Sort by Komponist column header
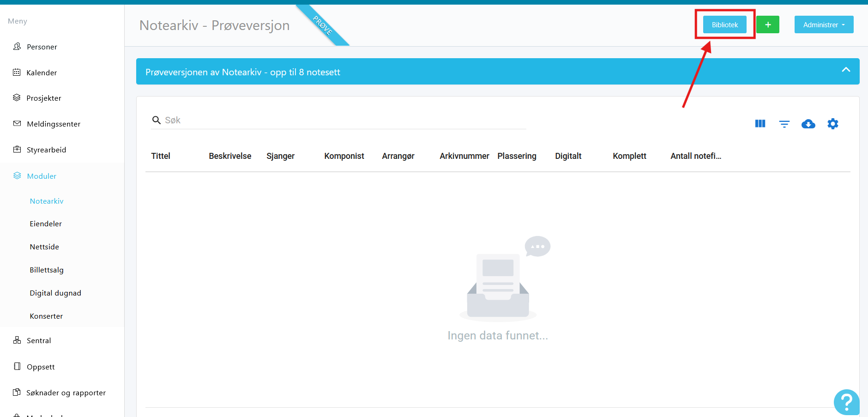 coord(344,156)
